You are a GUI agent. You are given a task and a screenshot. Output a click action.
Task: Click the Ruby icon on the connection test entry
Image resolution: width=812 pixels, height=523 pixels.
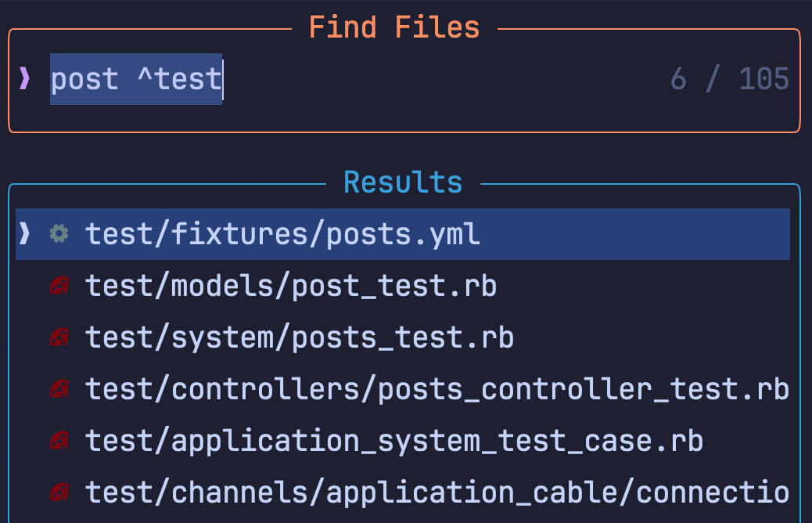point(59,492)
